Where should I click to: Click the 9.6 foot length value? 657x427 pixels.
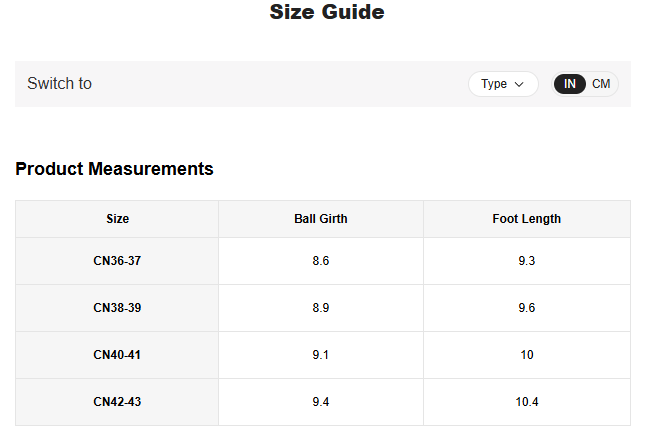pos(526,308)
